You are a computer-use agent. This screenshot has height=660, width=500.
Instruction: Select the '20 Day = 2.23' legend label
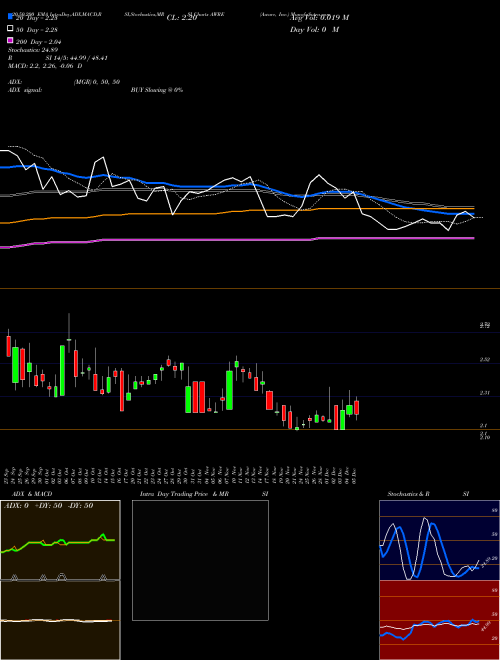pos(36,18)
